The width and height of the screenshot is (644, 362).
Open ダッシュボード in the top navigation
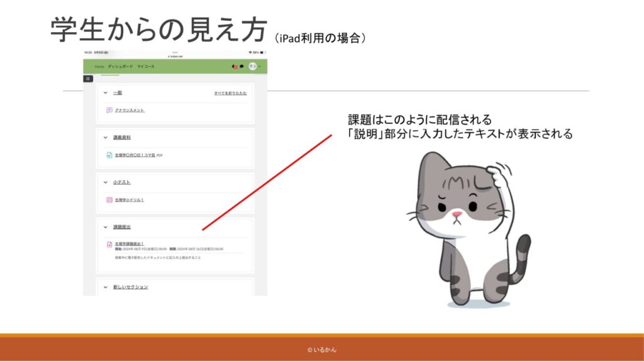tap(119, 66)
